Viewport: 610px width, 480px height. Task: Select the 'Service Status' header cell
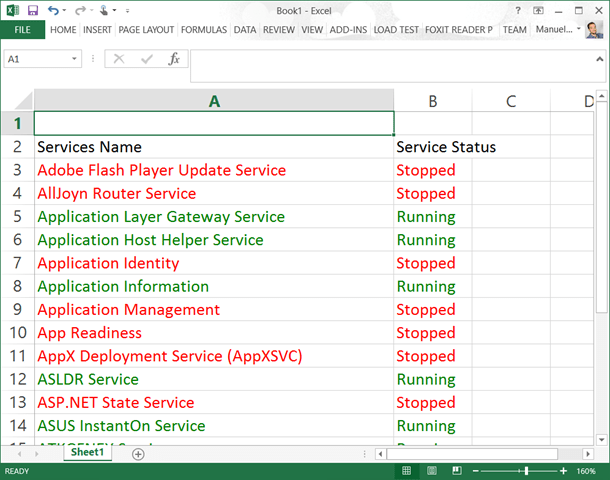coord(433,147)
